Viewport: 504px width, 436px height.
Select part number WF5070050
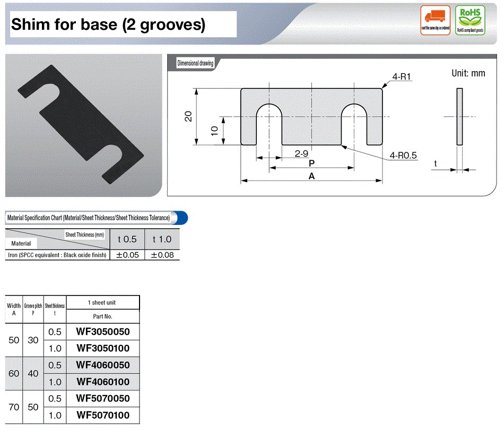click(x=103, y=398)
